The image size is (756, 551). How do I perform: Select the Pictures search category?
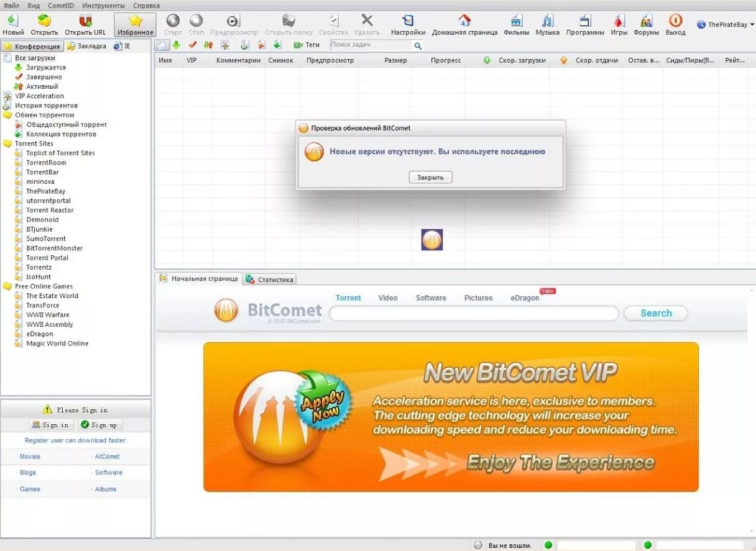478,298
